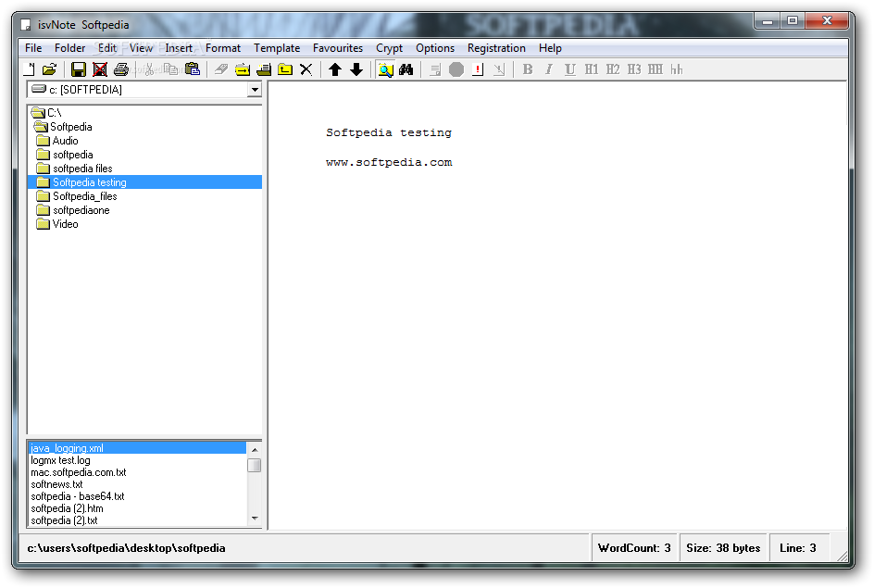Click the yellow-and-black stacked folder icon
The width and height of the screenshot is (874, 588).
click(x=264, y=69)
